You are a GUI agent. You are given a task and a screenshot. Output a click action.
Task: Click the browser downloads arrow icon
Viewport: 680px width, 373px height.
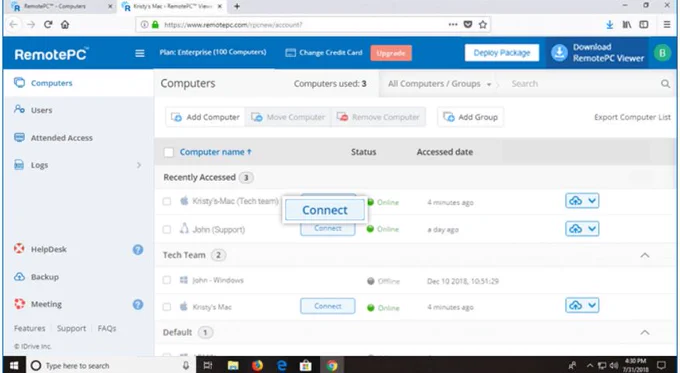click(x=609, y=25)
